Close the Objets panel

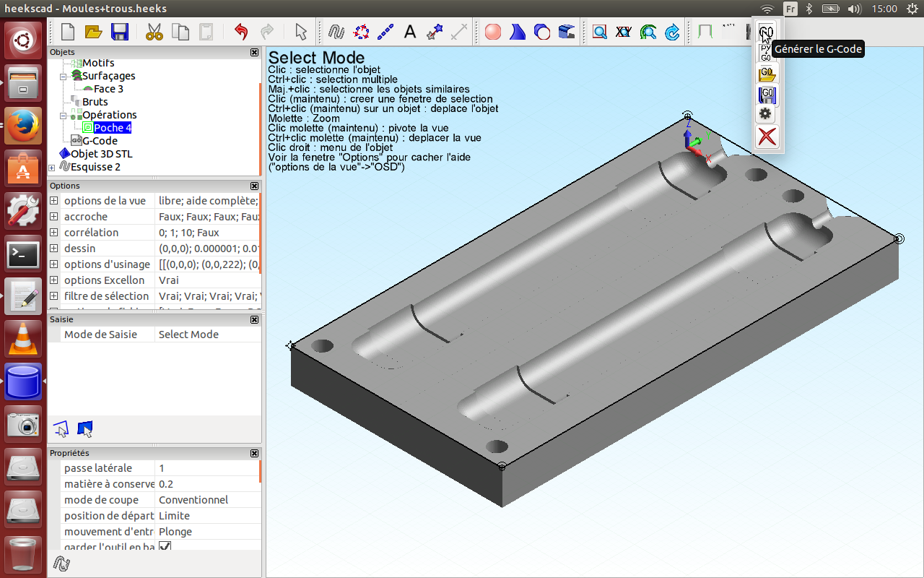[254, 52]
